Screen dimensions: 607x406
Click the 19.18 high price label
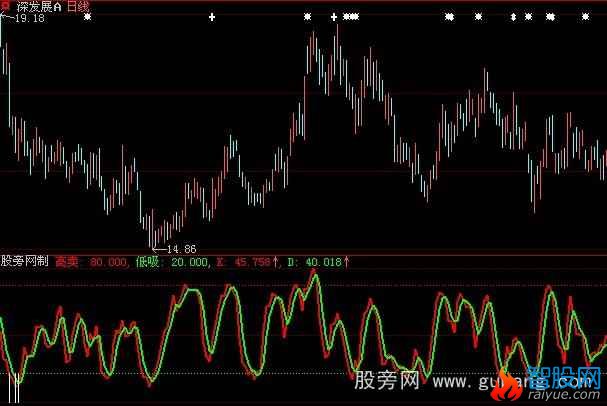[30, 18]
